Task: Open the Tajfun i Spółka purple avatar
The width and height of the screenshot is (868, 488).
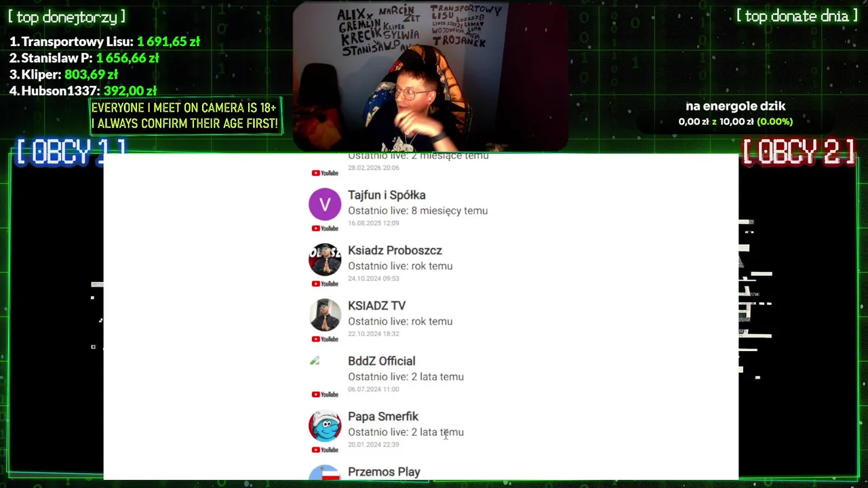Action: click(x=325, y=204)
